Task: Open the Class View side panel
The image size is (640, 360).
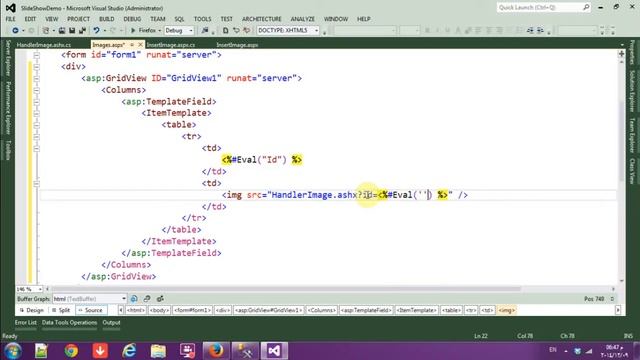Action: (x=632, y=171)
